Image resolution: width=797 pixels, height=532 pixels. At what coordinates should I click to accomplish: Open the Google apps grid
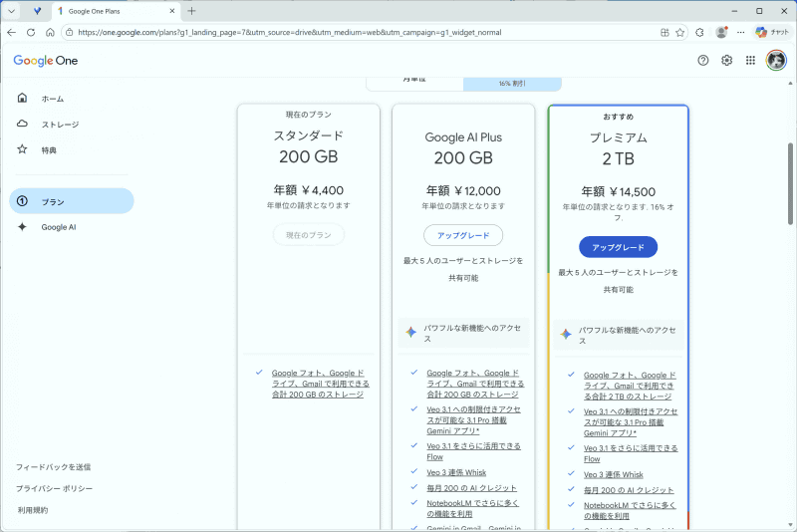coord(750,61)
